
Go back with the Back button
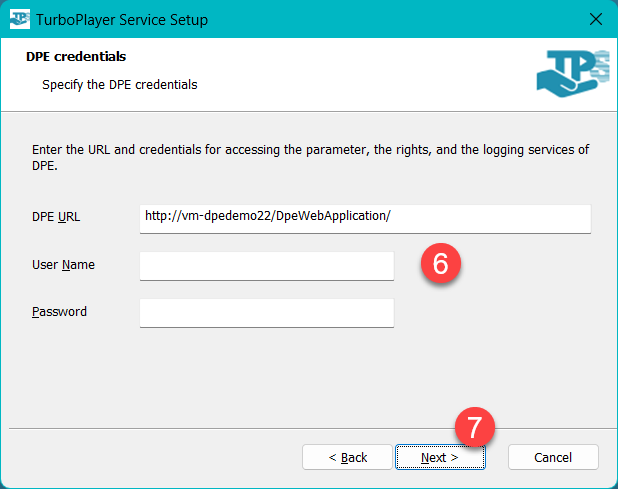pos(347,457)
